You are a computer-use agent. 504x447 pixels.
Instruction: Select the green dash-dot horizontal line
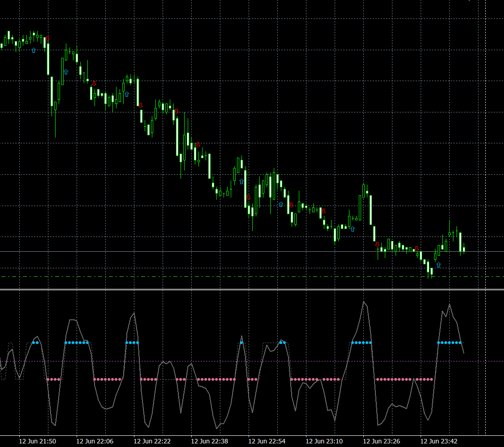pos(252,276)
